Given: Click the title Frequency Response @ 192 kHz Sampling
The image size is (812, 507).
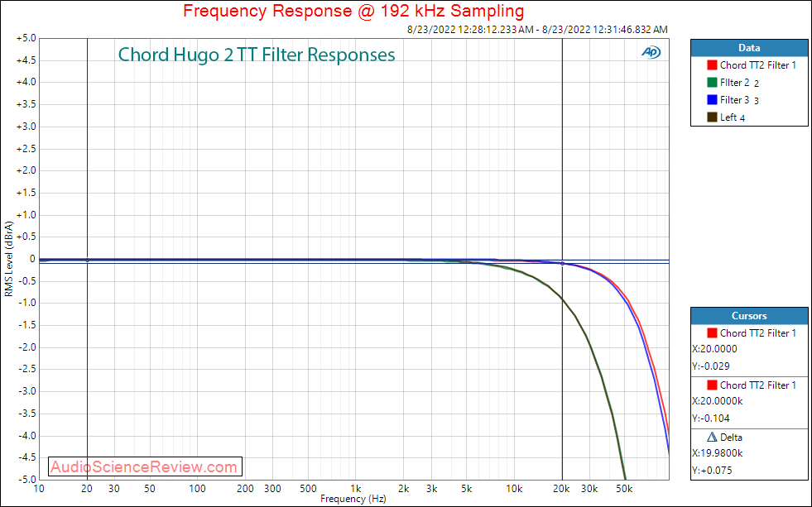Looking at the screenshot, I should point(353,11).
